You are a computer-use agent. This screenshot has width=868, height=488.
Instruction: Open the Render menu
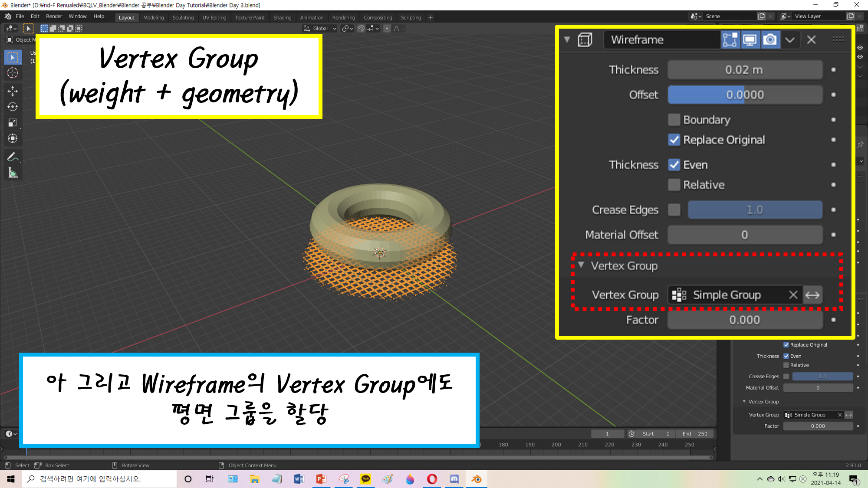point(54,16)
